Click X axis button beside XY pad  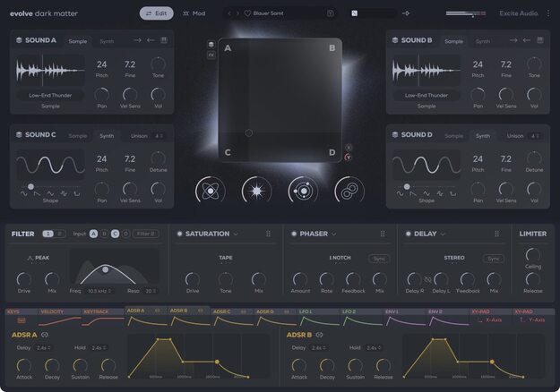coord(349,147)
